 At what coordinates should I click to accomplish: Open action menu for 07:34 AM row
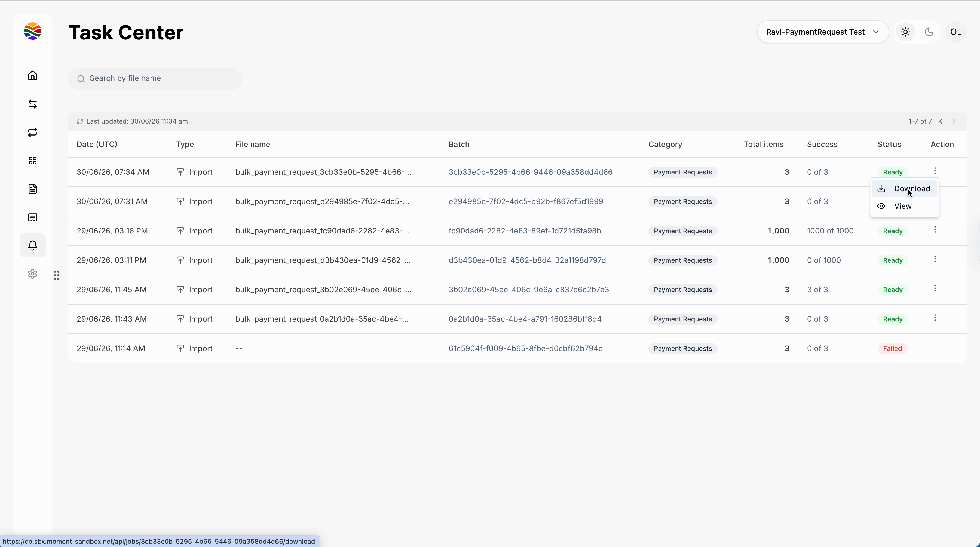coord(935,171)
